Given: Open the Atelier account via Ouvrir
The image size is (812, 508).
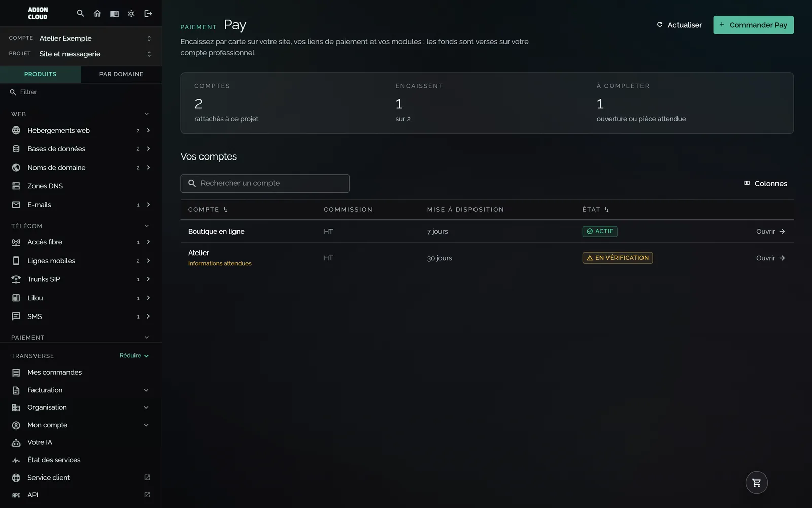Looking at the screenshot, I should tap(770, 258).
